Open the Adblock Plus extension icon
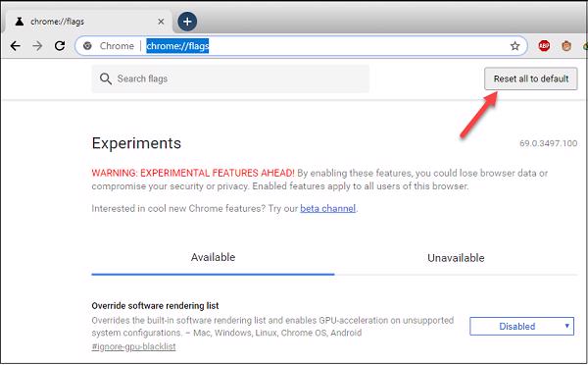Screen dimensions: 588x365 tap(544, 46)
